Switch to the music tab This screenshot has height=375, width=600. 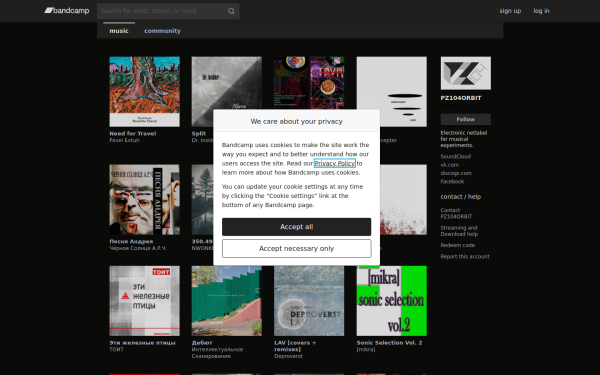pyautogui.click(x=119, y=31)
